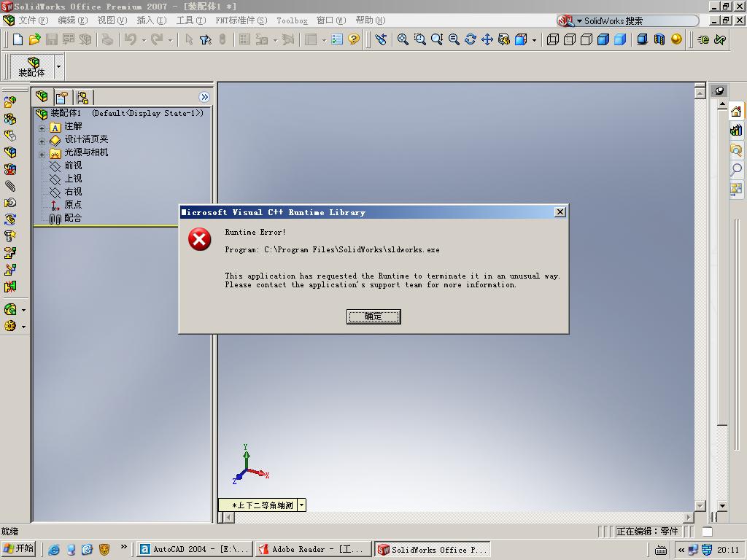747x560 pixels.
Task: Click the 装配体 Assembly toolbar button
Action: click(32, 66)
